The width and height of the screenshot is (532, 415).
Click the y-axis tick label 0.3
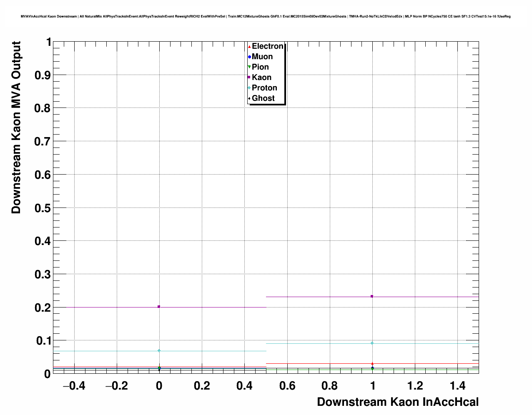pyautogui.click(x=43, y=275)
